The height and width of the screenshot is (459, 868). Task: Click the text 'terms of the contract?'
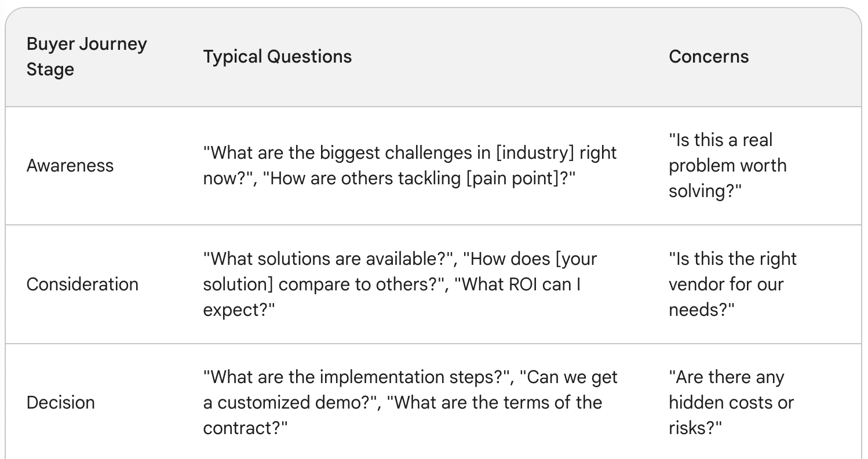[x=403, y=416]
